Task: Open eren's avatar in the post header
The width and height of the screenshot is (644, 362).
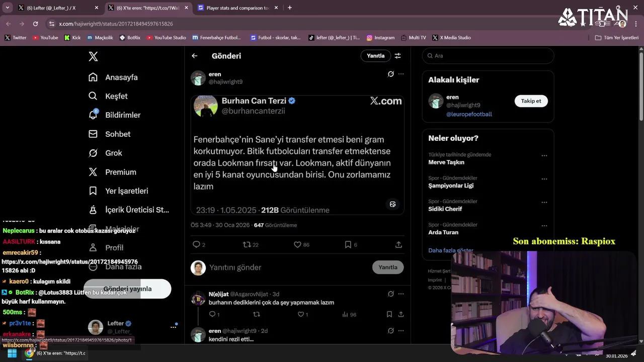Action: (198, 78)
